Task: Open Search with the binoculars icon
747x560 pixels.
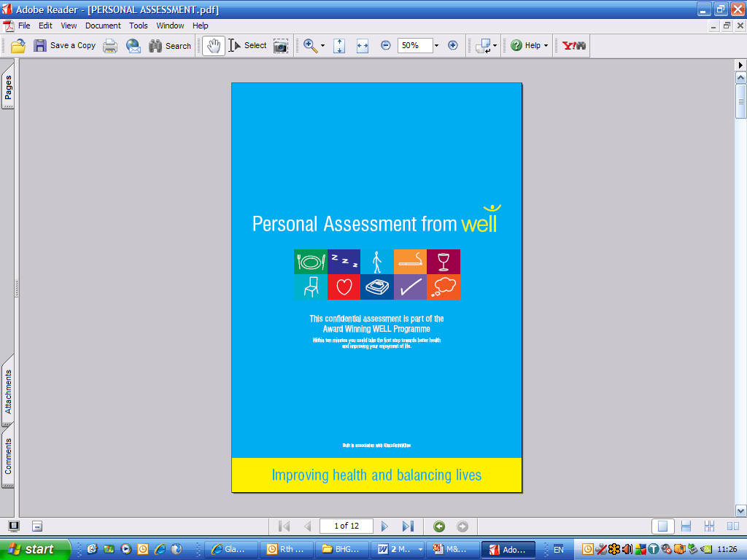Action: [x=155, y=46]
